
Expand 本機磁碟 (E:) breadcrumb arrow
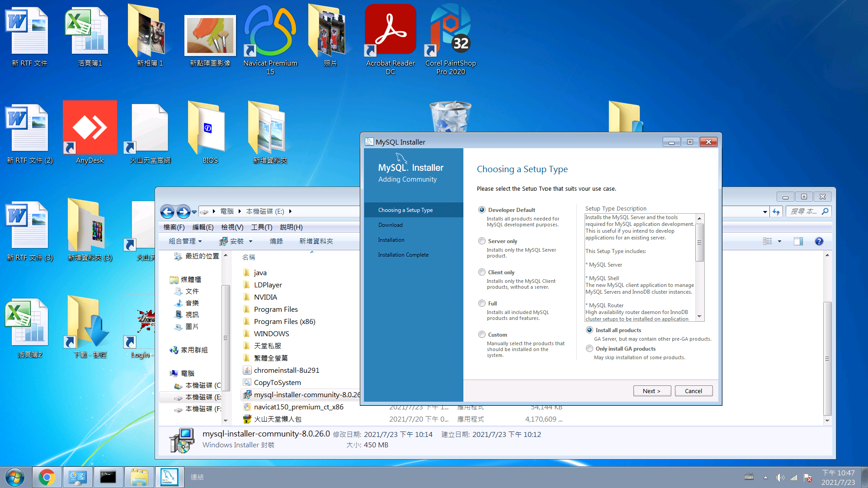tap(290, 211)
